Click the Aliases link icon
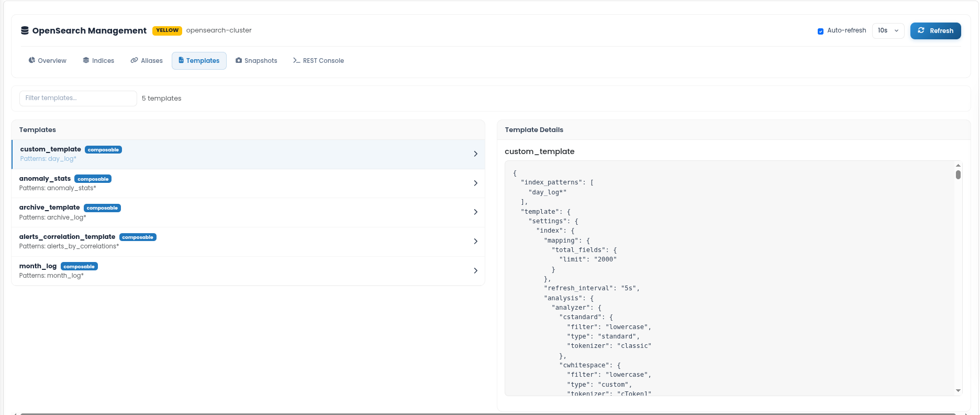980x415 pixels. (134, 60)
